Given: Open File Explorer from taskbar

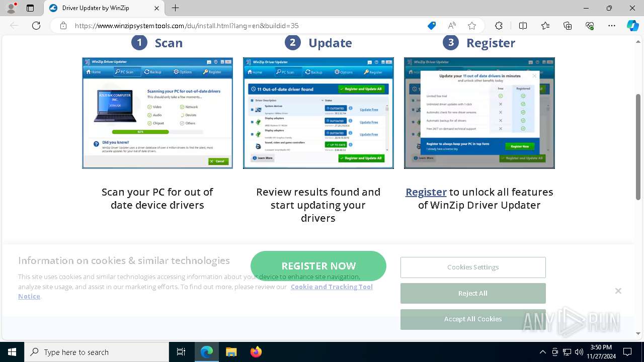Looking at the screenshot, I should click(231, 352).
